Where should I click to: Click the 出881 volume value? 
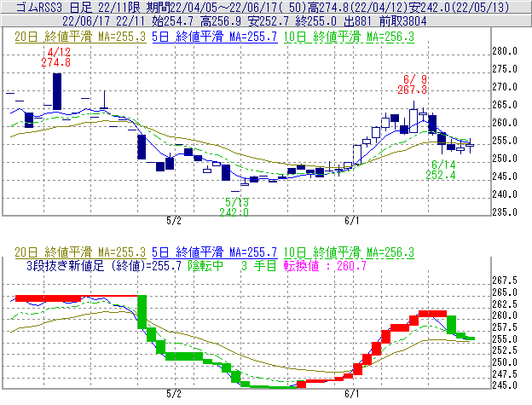tap(357, 21)
